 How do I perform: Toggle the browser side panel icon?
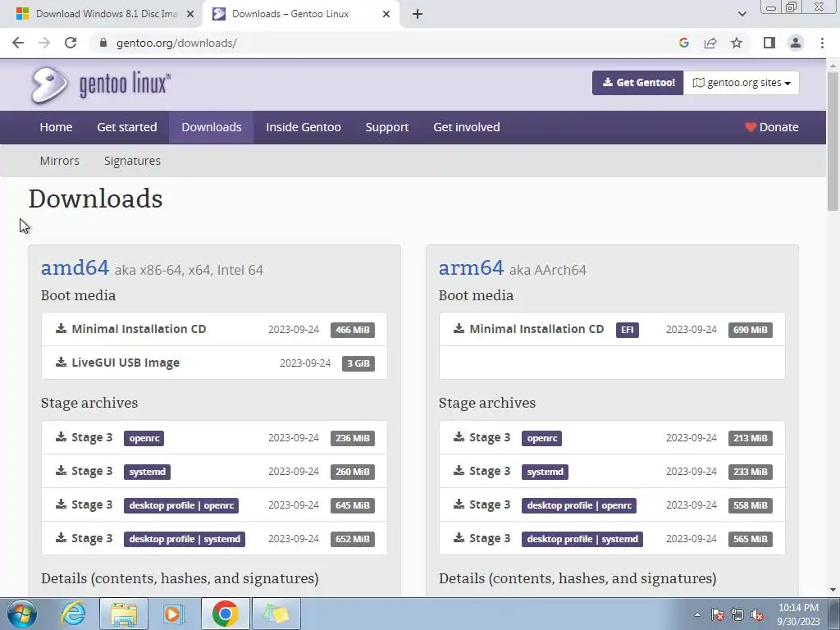pos(769,43)
